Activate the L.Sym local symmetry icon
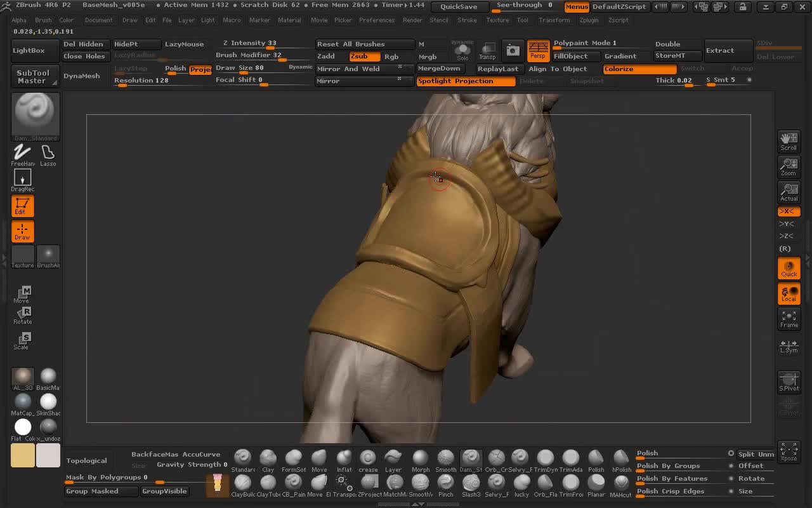 789,345
